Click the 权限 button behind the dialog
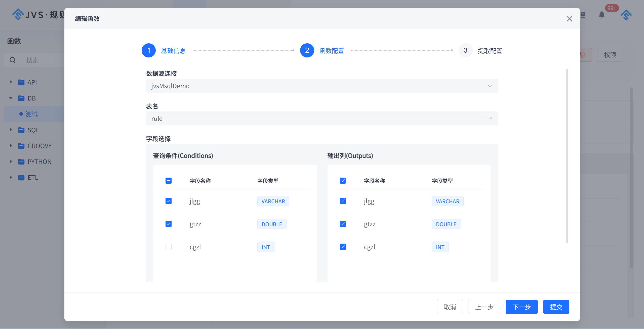 click(610, 55)
